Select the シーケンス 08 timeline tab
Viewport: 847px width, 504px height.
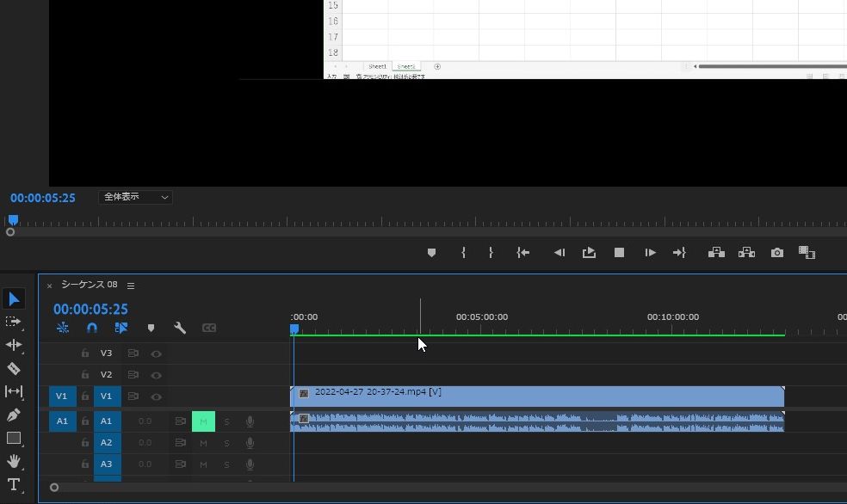coord(89,285)
